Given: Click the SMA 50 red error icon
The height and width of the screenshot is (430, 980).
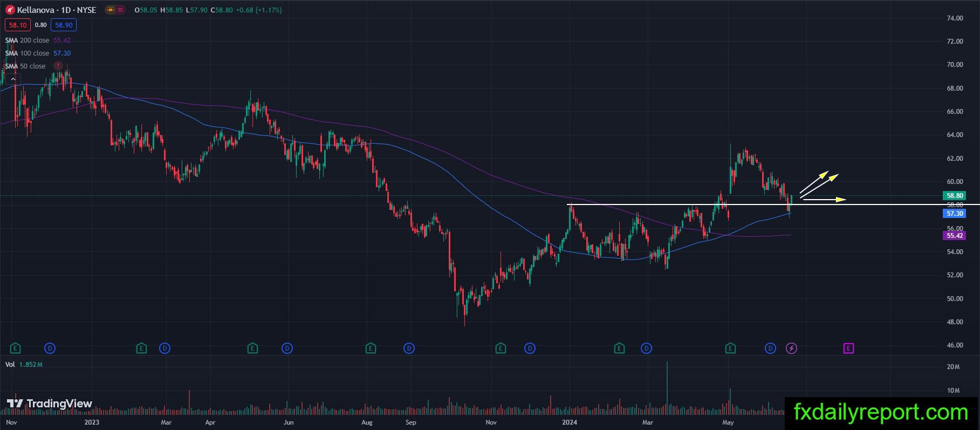Looking at the screenshot, I should (57, 66).
